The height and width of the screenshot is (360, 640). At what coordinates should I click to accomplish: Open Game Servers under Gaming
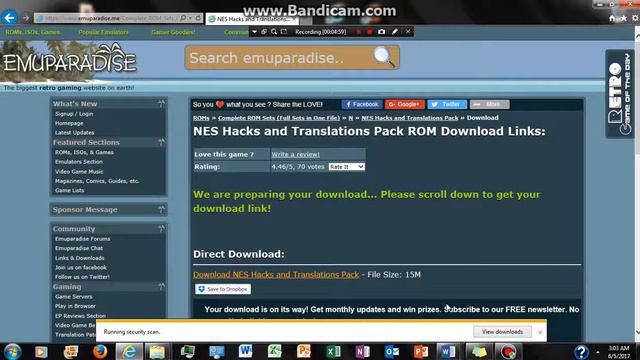click(73, 297)
